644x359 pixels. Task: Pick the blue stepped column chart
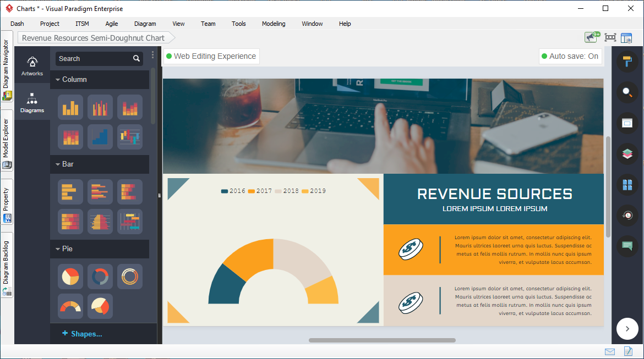coord(100,137)
